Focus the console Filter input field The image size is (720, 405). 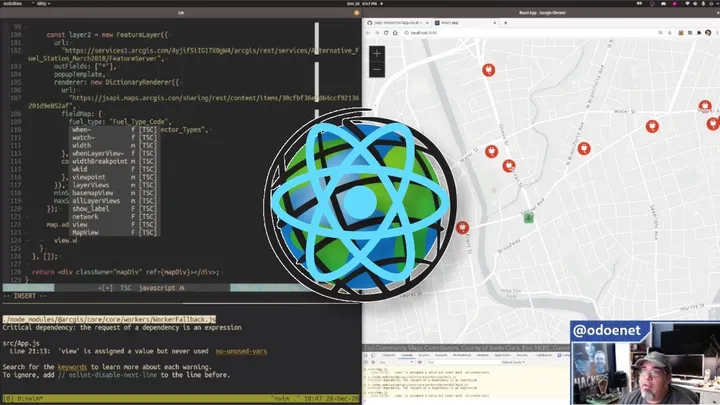pyautogui.click(x=461, y=362)
